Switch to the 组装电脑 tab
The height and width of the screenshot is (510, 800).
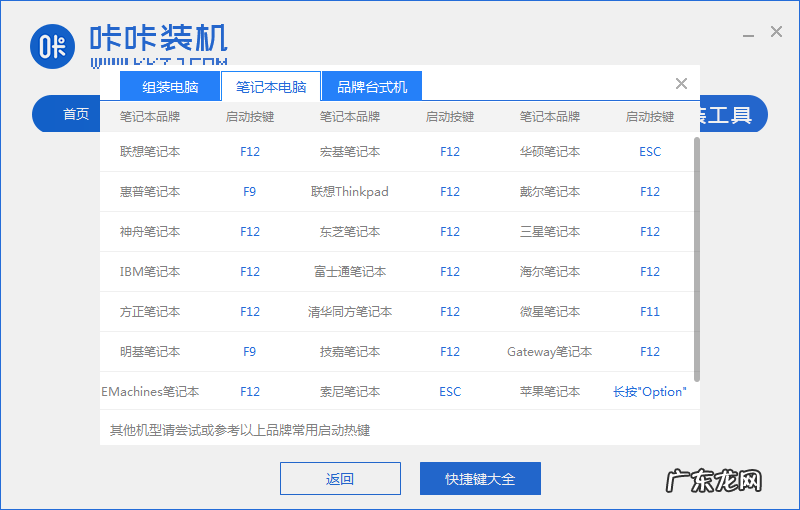tap(170, 86)
